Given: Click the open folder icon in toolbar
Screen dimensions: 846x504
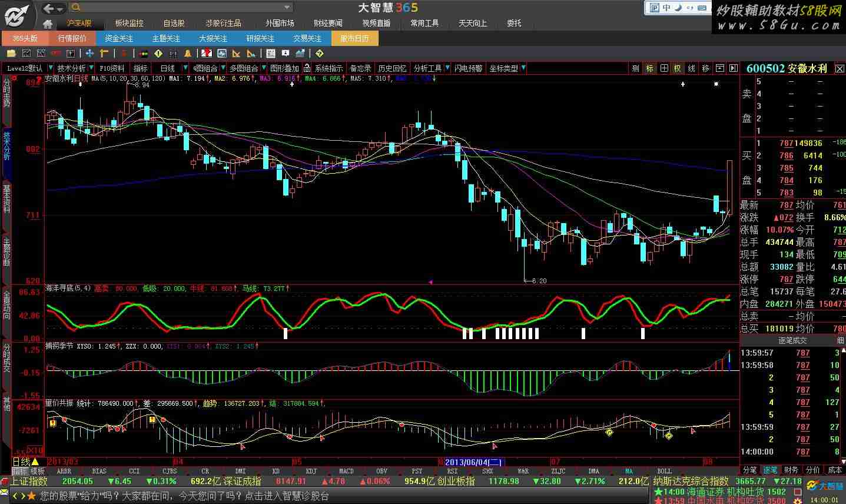Looking at the screenshot, I should pyautogui.click(x=11, y=54).
